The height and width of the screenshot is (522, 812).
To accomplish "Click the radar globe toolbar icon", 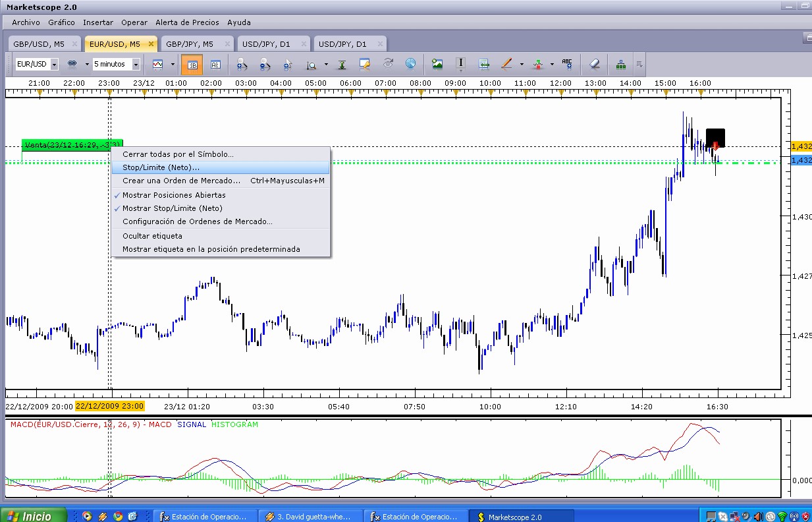I will coord(411,64).
